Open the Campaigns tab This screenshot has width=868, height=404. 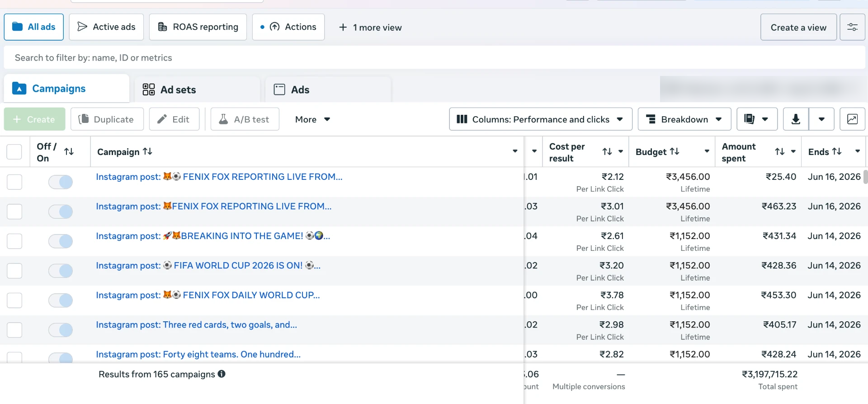click(66, 89)
